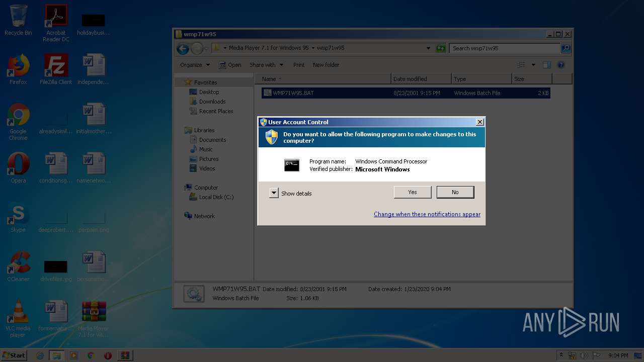Open Chrome from taskbar
This screenshot has width=644, height=362.
(x=91, y=355)
